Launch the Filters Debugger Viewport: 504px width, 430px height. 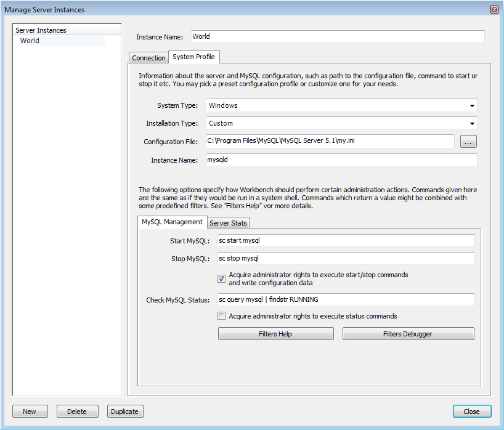pos(408,333)
